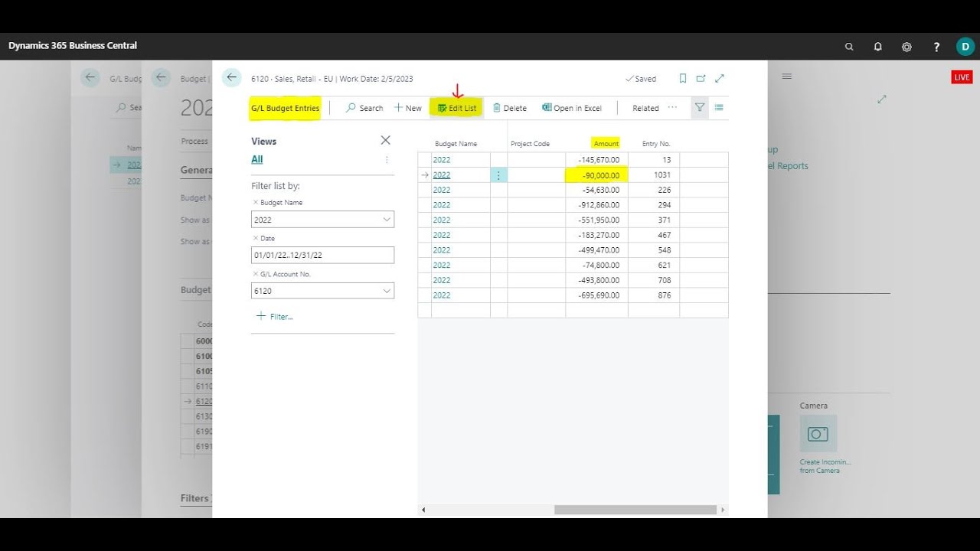Click the horizontal scrollbar thumb
Screen dimensions: 980x551
tap(635, 510)
